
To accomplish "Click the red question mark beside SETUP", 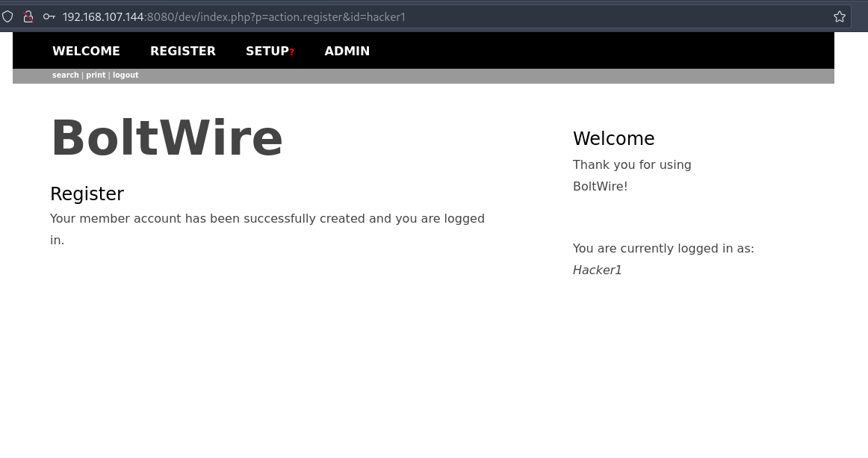I will tap(292, 52).
